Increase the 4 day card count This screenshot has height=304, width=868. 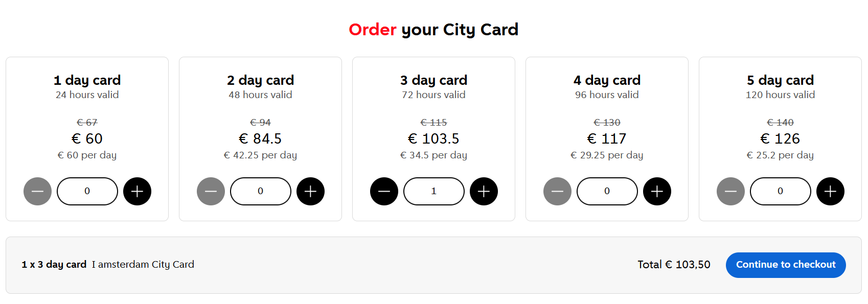[657, 191]
